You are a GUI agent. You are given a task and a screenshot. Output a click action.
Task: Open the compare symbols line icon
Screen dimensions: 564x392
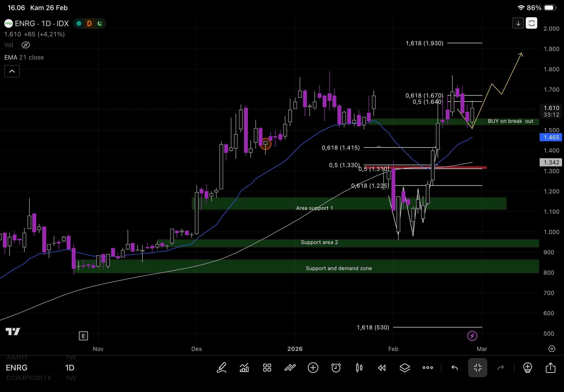point(290,368)
